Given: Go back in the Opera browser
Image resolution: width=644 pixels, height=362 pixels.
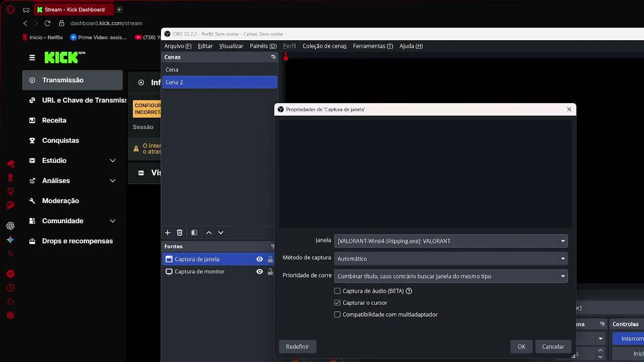Looking at the screenshot, I should tap(25, 23).
